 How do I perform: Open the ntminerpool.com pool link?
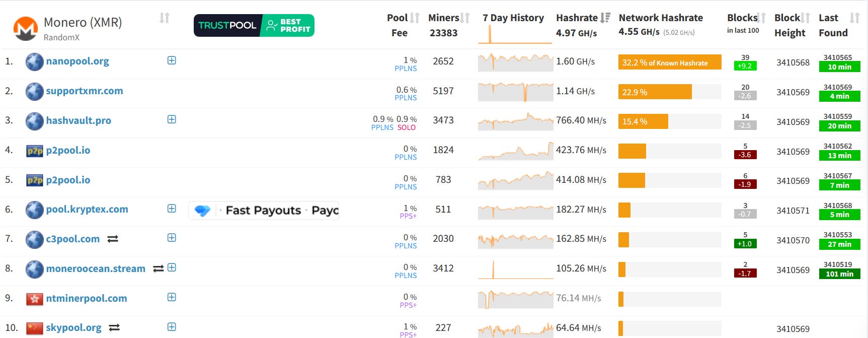tap(87, 298)
